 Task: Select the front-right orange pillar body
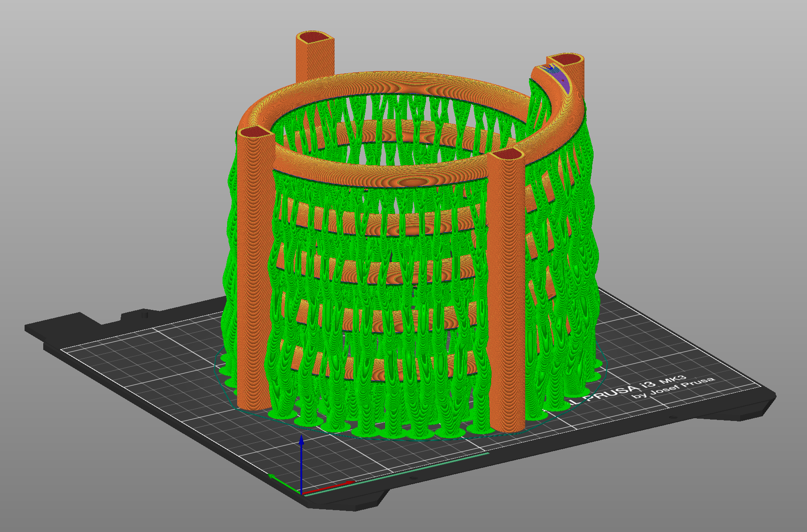(x=505, y=296)
